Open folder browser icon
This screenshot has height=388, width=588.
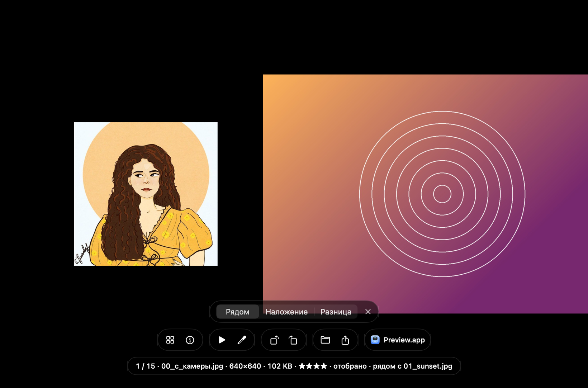(325, 340)
